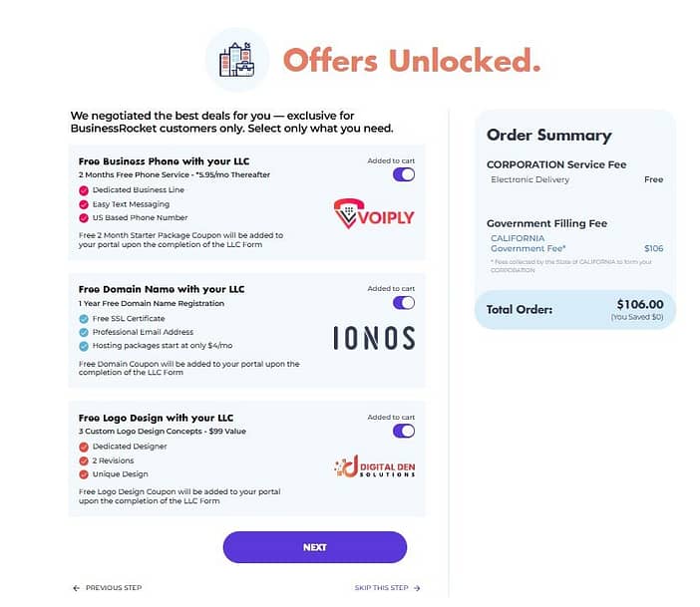The width and height of the screenshot is (700, 607).
Task: Click the Voiply logo
Action: tap(374, 213)
